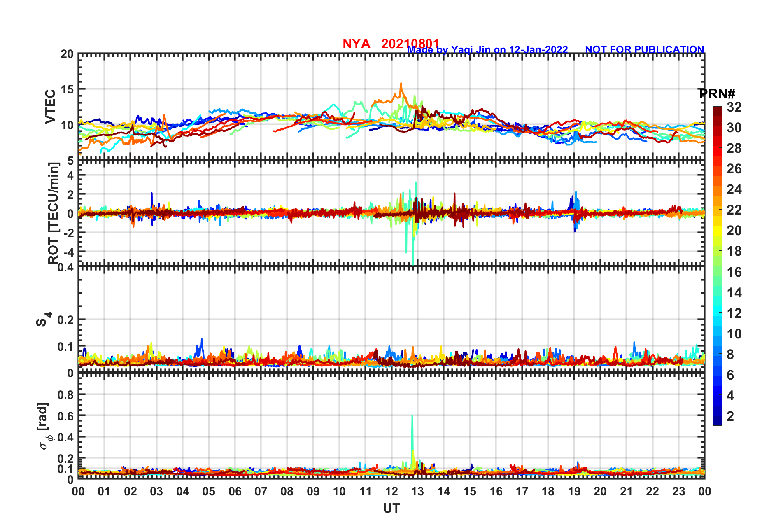
Task: Click the S4 y-axis tick label 0.2
Action: point(66,320)
